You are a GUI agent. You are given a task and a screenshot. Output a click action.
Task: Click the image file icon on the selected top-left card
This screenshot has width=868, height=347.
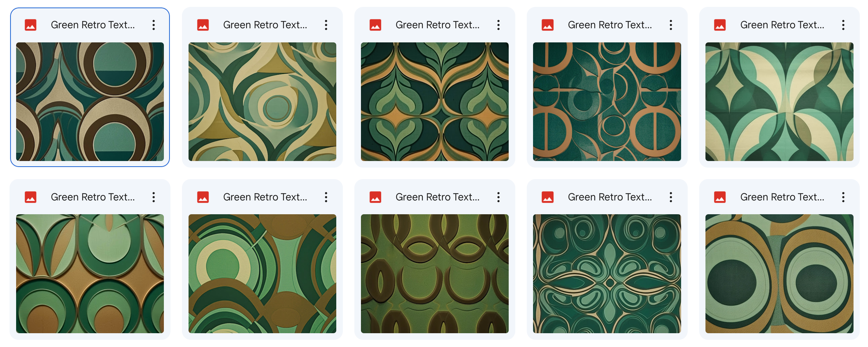tap(30, 25)
